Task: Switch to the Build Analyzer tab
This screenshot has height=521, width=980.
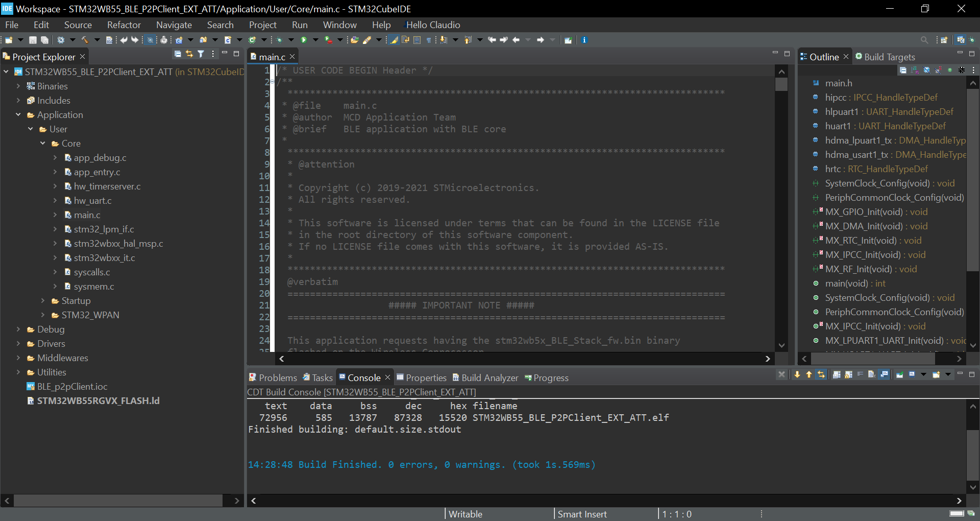Action: point(485,377)
